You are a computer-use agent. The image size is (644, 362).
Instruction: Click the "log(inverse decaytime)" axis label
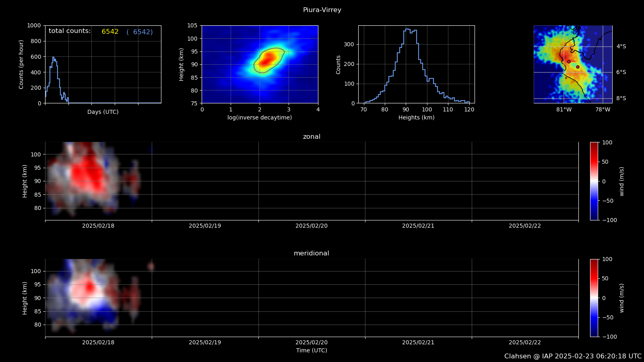[260, 117]
